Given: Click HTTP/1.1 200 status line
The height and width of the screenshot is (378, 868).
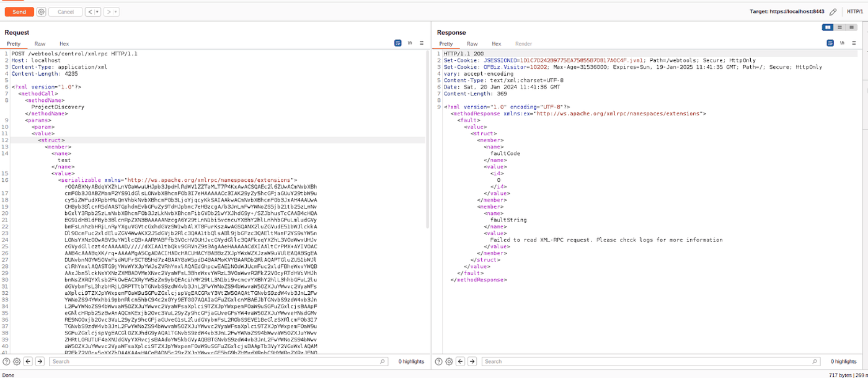Looking at the screenshot, I should tap(463, 54).
